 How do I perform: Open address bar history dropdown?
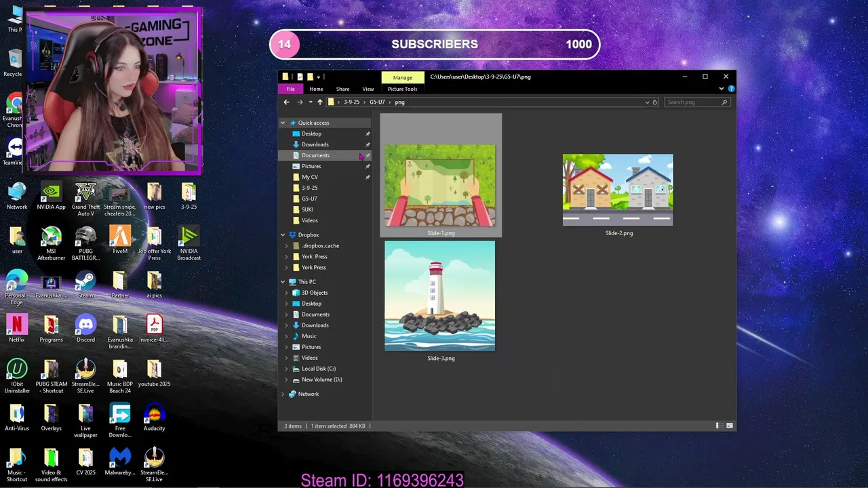click(647, 102)
